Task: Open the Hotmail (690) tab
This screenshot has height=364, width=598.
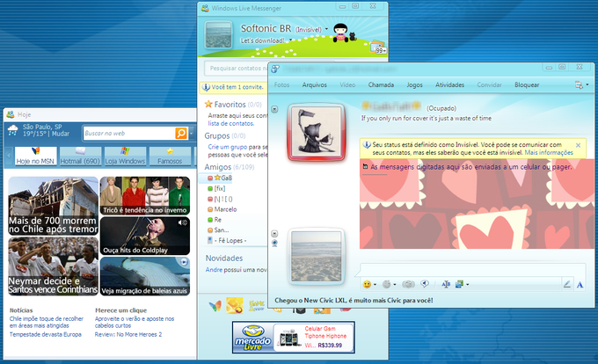Action: pos(80,156)
